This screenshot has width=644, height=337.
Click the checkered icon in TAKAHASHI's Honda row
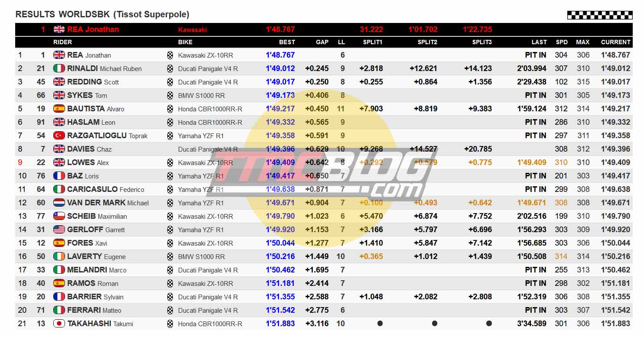pyautogui.click(x=170, y=324)
